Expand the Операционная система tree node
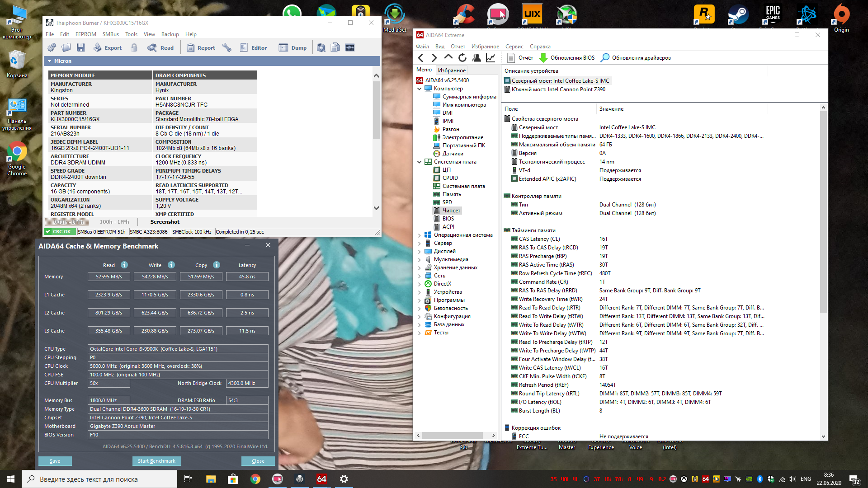The image size is (868, 488). (x=419, y=235)
